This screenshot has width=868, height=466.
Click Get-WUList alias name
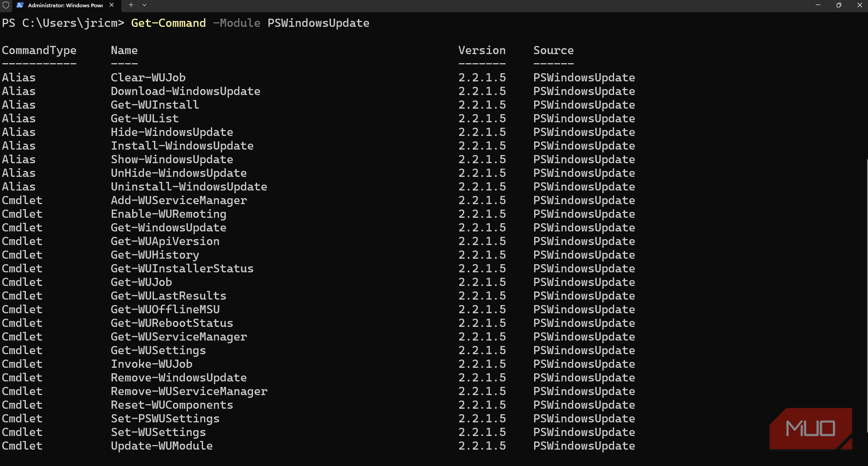coord(144,119)
